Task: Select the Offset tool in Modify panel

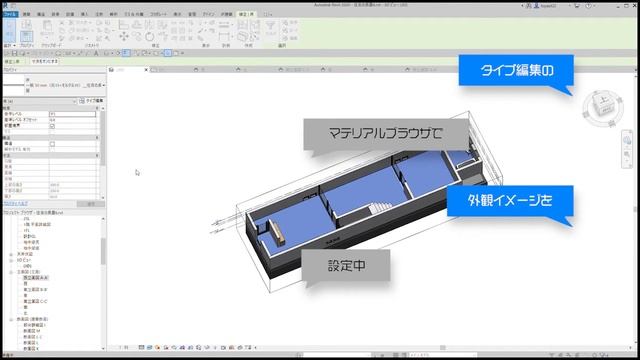Action: coord(137,24)
